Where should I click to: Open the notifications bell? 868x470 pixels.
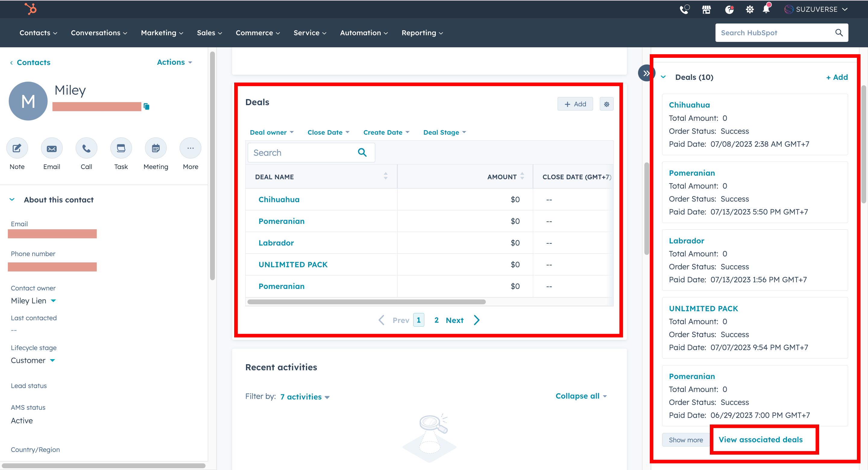point(766,9)
